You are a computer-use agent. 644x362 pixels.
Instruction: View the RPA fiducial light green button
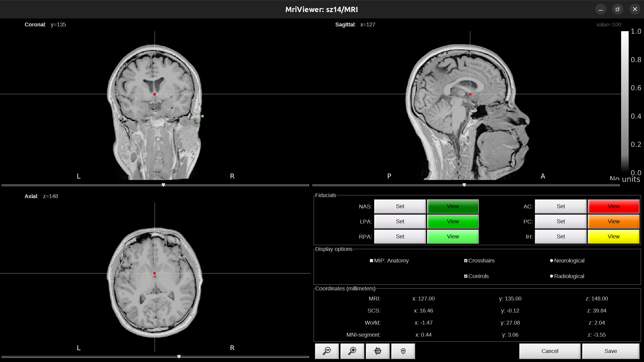pyautogui.click(x=453, y=237)
